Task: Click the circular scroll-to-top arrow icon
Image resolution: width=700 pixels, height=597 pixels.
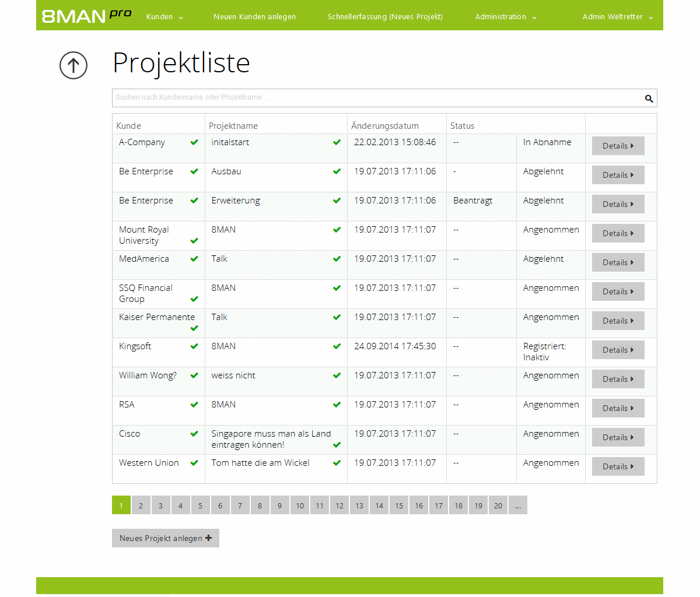Action: (x=73, y=65)
